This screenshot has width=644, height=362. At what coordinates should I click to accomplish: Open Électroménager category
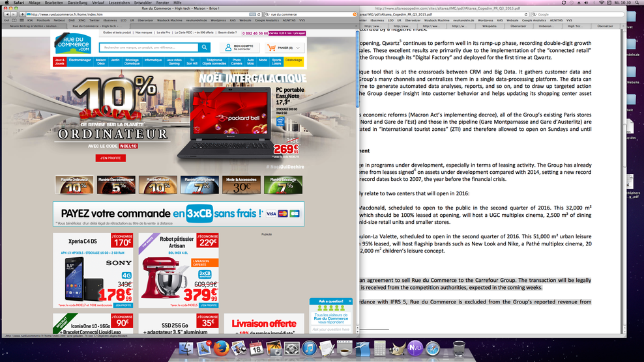click(80, 62)
